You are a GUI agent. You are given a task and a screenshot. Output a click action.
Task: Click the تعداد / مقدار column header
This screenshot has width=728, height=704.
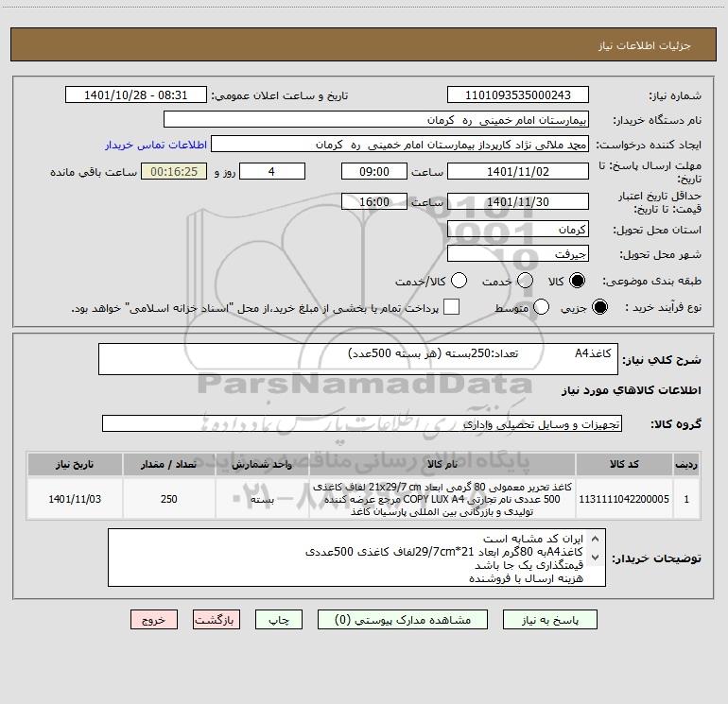point(169,464)
